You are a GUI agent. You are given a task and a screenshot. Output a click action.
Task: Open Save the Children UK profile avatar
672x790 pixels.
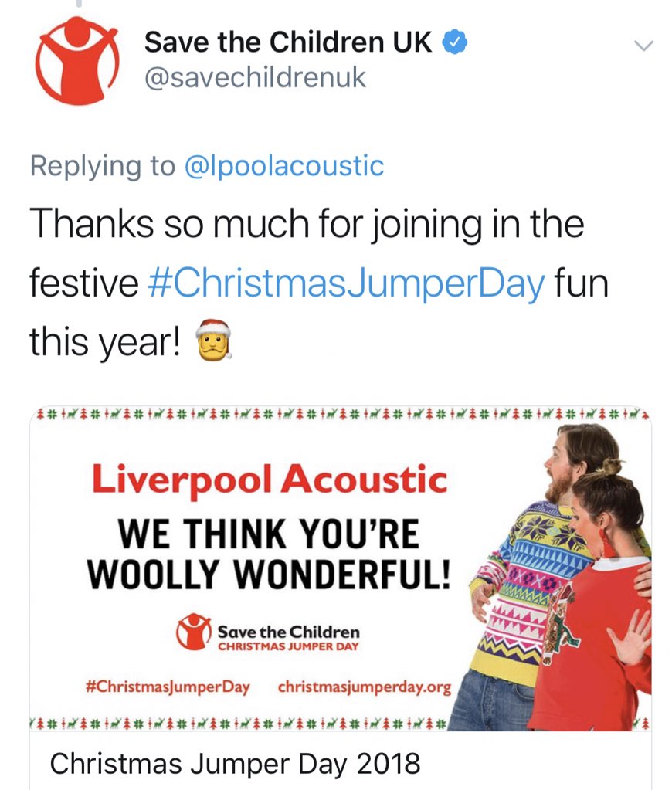click(77, 60)
